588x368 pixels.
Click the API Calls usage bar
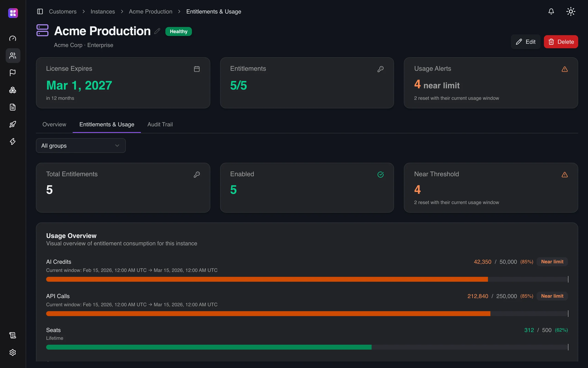pos(307,313)
